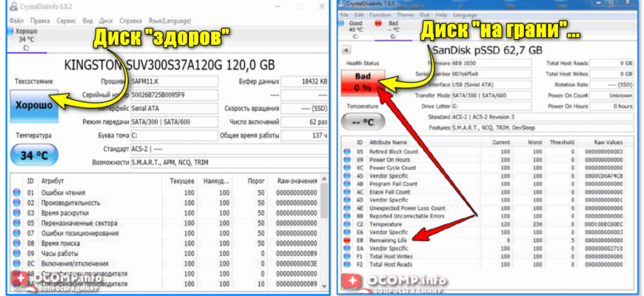The image size is (644, 296).
Task: Open the Сервис menu
Action: pyautogui.click(x=66, y=21)
